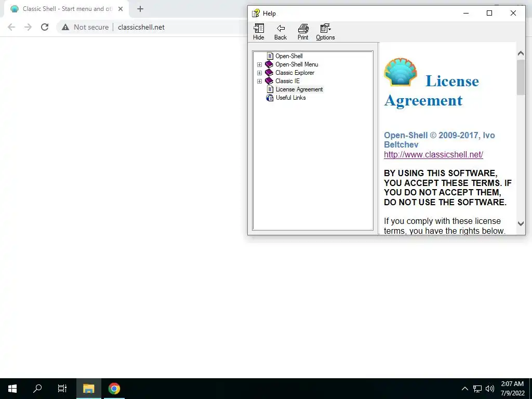The width and height of the screenshot is (532, 399).
Task: Open File Explorer from taskbar
Action: (x=88, y=389)
